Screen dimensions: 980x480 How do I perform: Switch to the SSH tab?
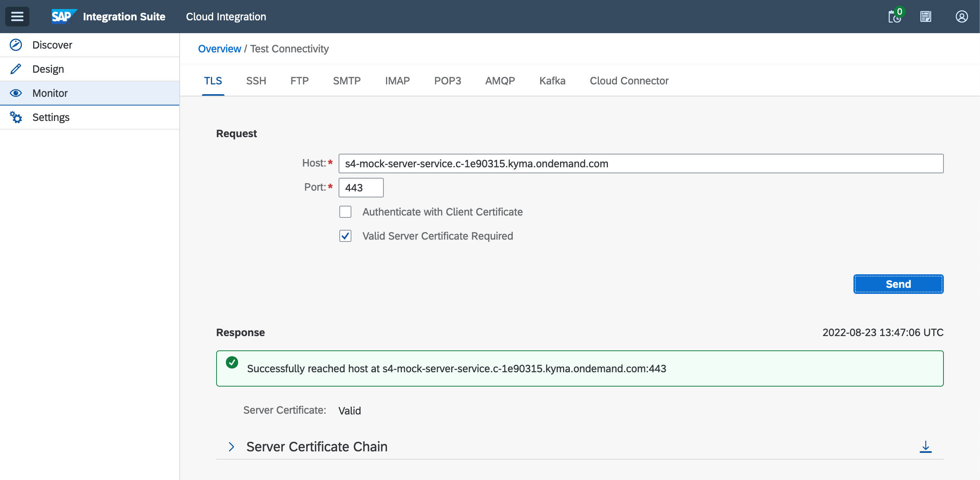[256, 81]
